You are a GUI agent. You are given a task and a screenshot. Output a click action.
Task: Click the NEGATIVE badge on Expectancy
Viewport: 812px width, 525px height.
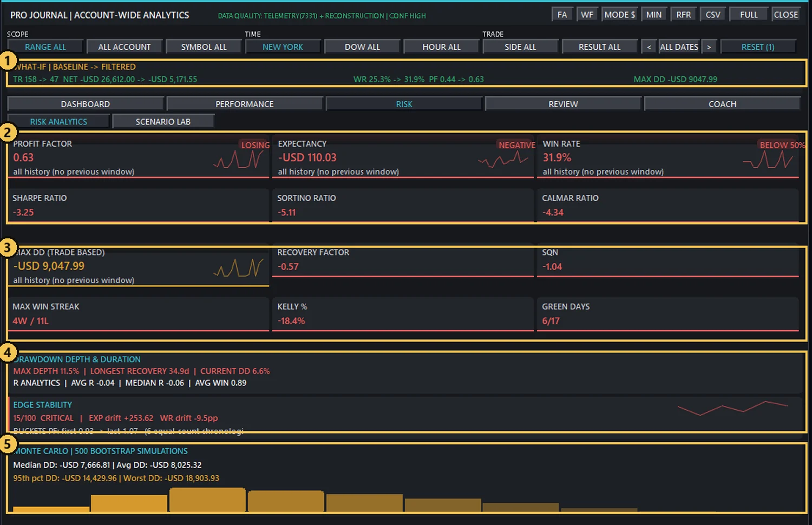[x=517, y=145]
